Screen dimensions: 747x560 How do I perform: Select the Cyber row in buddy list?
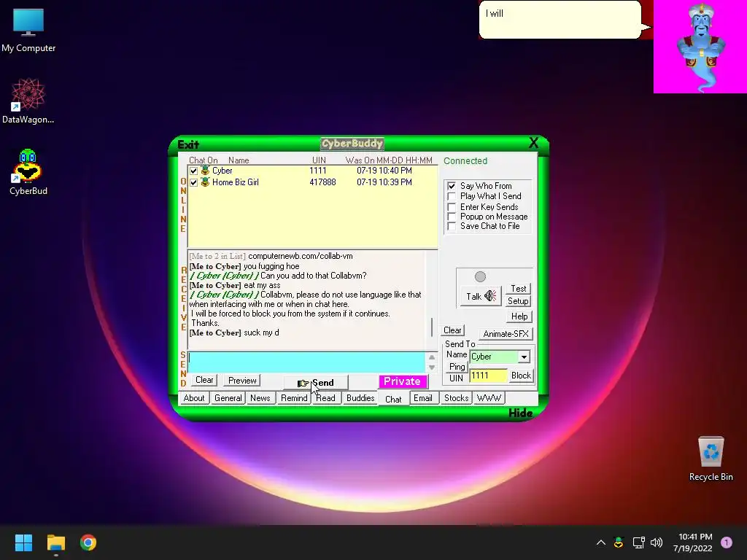pyautogui.click(x=312, y=171)
